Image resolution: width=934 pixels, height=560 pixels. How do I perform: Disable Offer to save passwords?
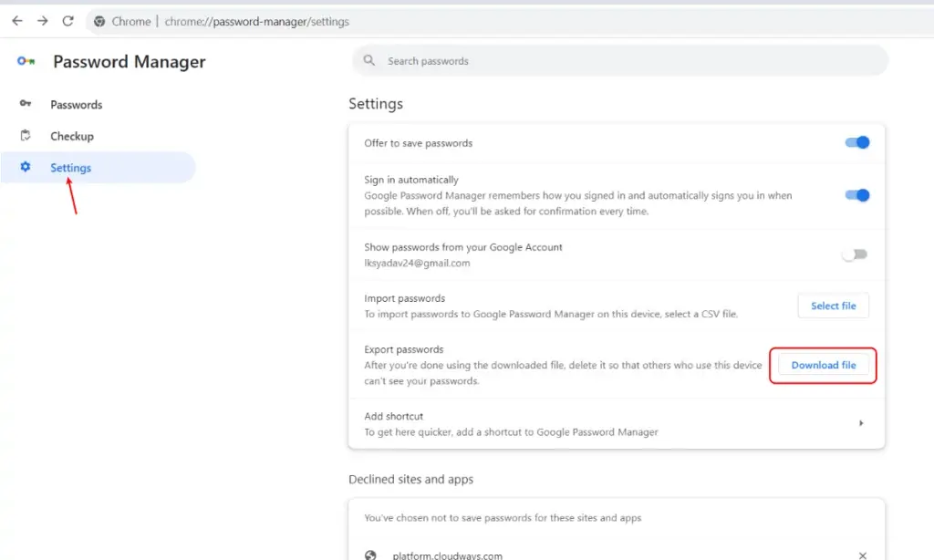click(x=856, y=142)
